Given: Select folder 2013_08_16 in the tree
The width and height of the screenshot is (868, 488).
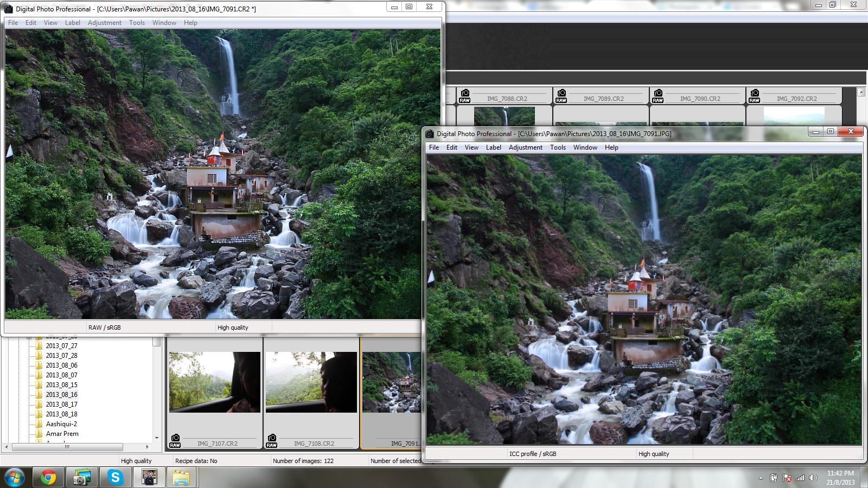Looking at the screenshot, I should point(61,395).
